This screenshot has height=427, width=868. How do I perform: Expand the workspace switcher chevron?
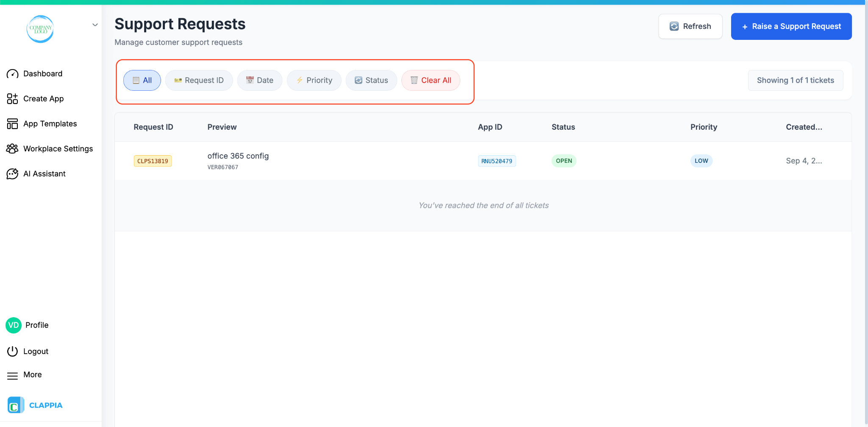click(95, 25)
